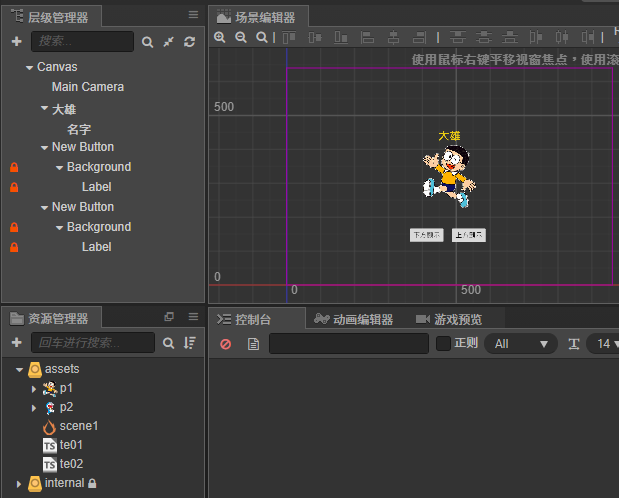Expand the p1 image asset
619x498 pixels.
click(x=34, y=389)
